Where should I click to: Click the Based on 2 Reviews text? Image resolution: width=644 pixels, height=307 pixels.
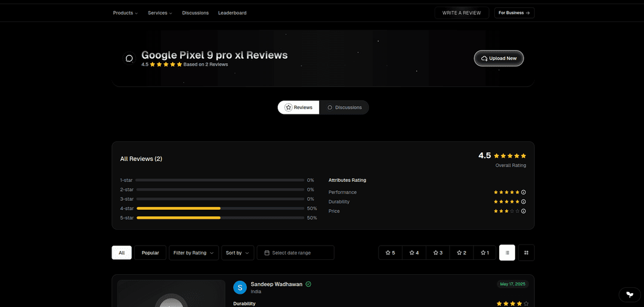(x=206, y=64)
